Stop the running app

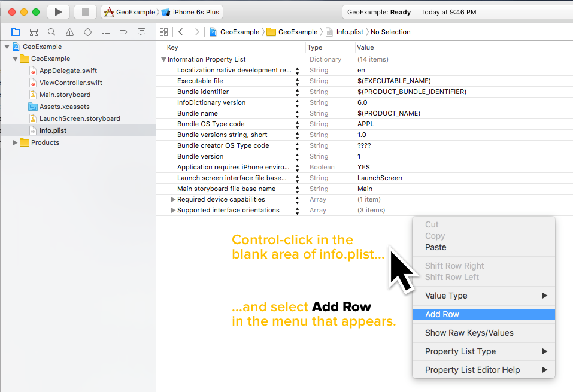tap(85, 12)
